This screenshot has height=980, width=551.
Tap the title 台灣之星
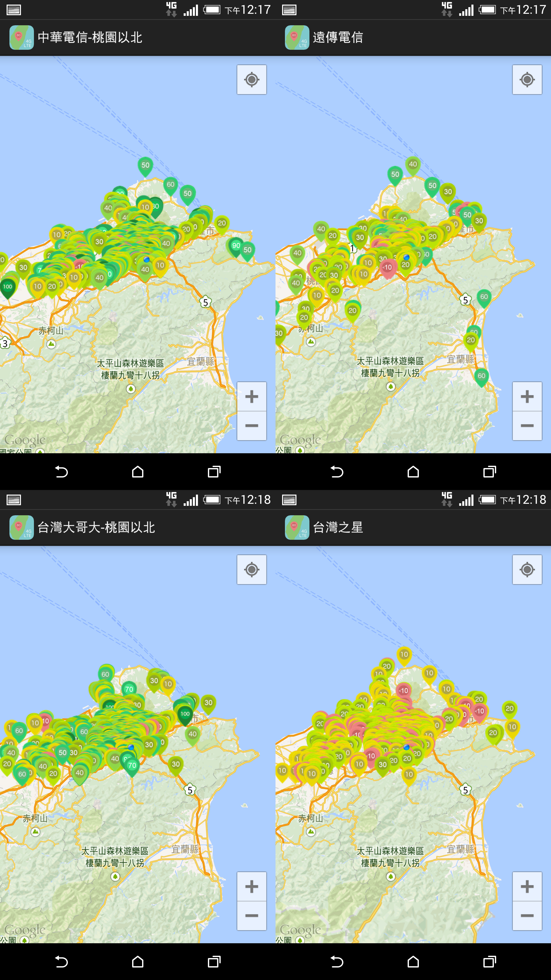(x=338, y=527)
